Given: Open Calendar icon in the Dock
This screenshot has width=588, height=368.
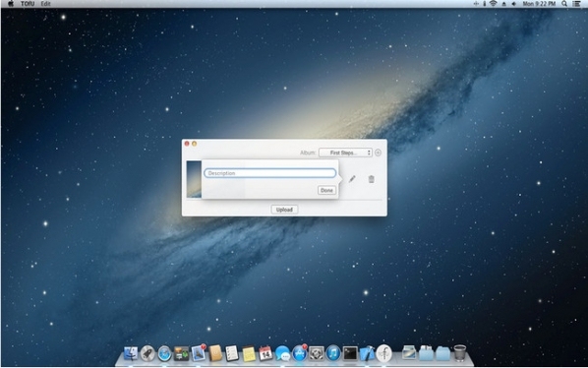Looking at the screenshot, I should pyautogui.click(x=265, y=353).
